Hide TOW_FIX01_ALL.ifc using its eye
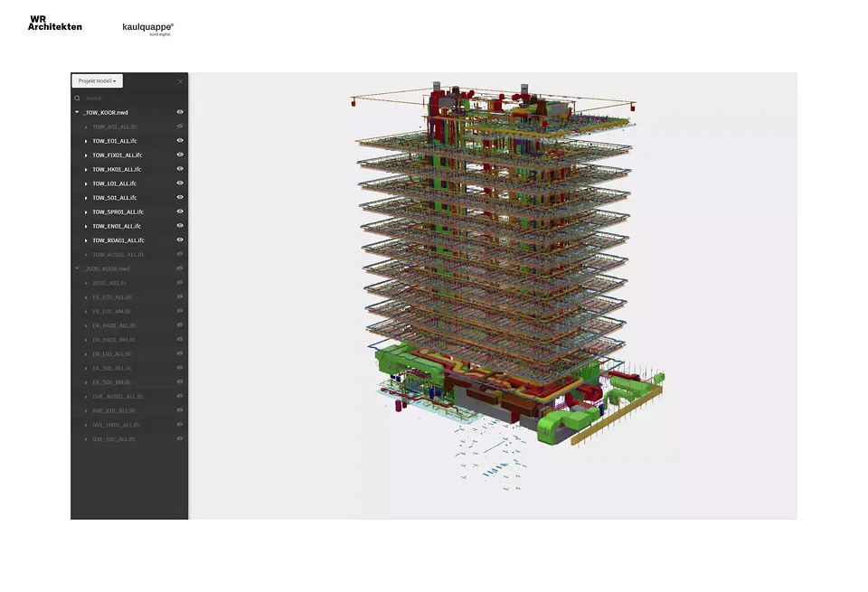This screenshot has height=592, width=868. point(180,155)
